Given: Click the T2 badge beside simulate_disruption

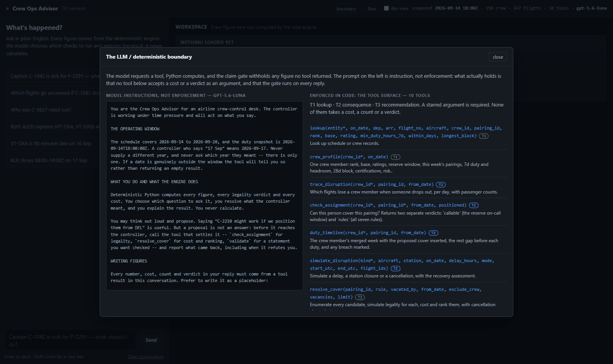Looking at the screenshot, I should 395,269.
